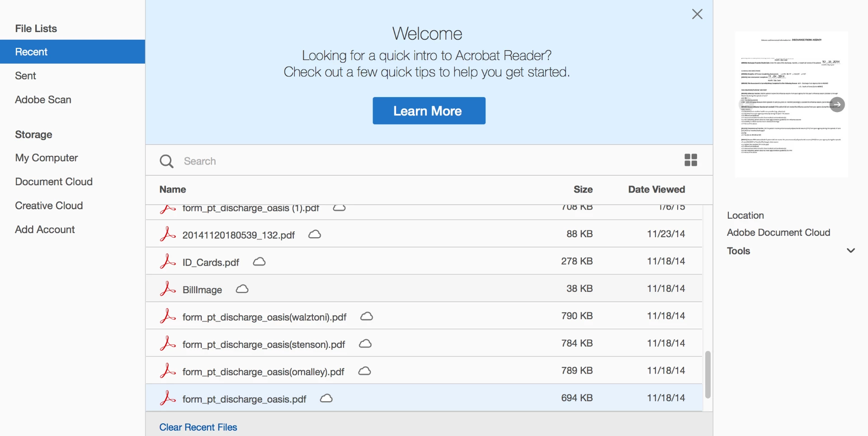This screenshot has height=436, width=868.
Task: Click PDF icon for form_pt_discharge_oasis.pdf
Action: coord(168,398)
